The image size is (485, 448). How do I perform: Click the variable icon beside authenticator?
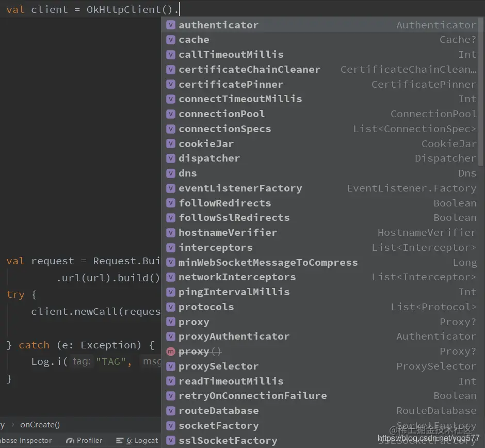171,25
